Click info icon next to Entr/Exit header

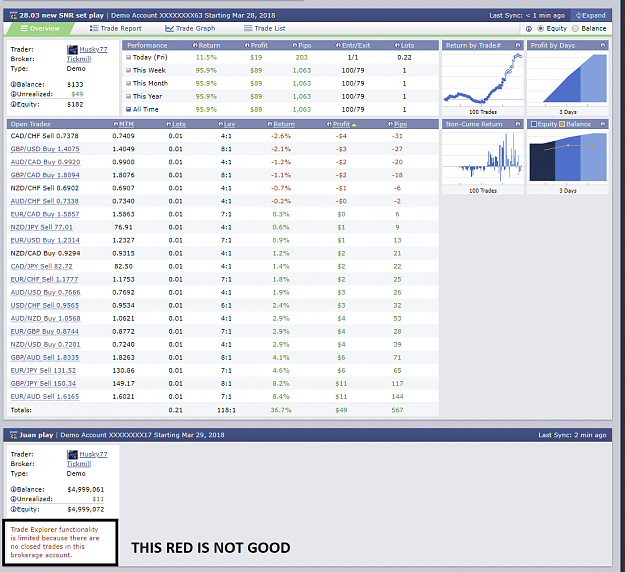pos(338,45)
